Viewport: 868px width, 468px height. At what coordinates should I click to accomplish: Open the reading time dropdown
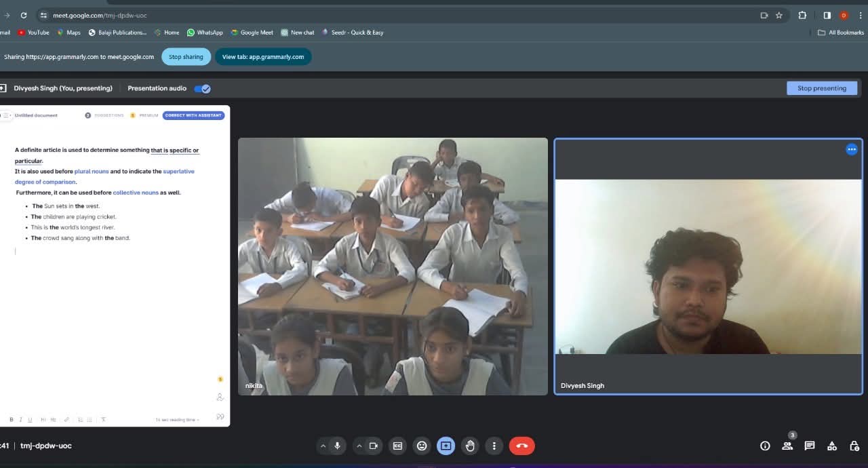[x=177, y=419]
